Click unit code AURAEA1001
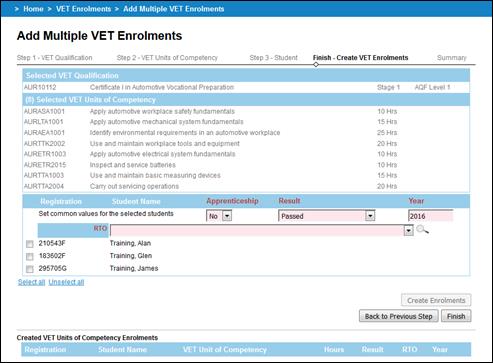493x363 pixels. 44,133
